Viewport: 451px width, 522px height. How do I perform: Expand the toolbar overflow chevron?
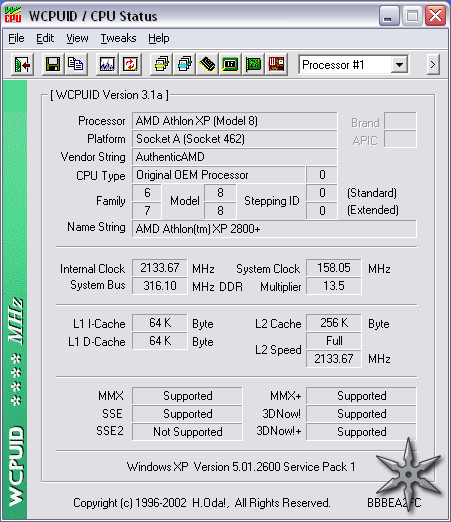pos(433,64)
